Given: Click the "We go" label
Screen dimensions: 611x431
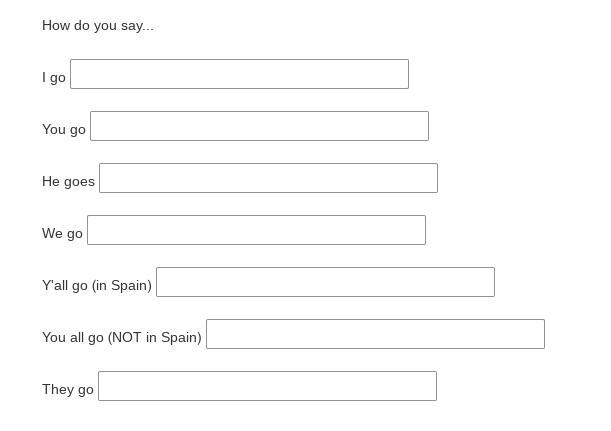Looking at the screenshot, I should click(x=62, y=233).
